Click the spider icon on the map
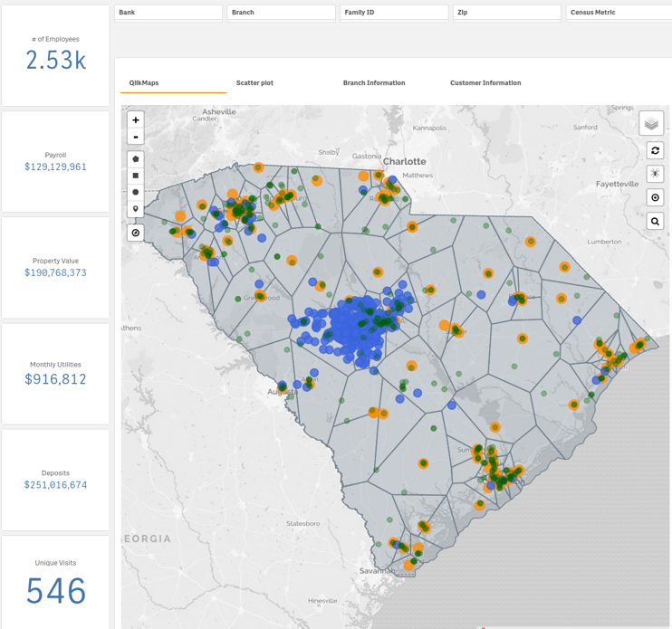Image resolution: width=672 pixels, height=629 pixels. point(655,174)
